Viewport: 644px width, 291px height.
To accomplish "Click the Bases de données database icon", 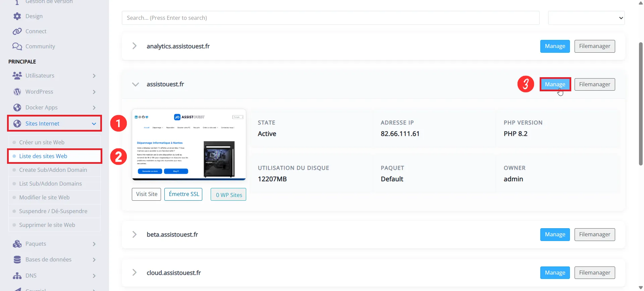I will [17, 259].
